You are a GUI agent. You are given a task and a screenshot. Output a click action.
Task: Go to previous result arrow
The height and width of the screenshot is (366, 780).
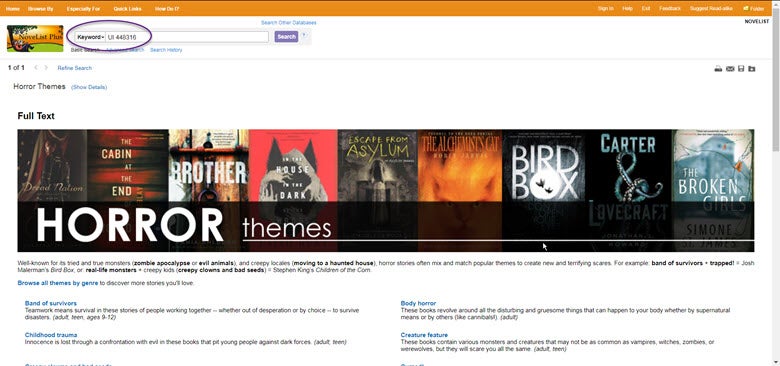(x=36, y=68)
